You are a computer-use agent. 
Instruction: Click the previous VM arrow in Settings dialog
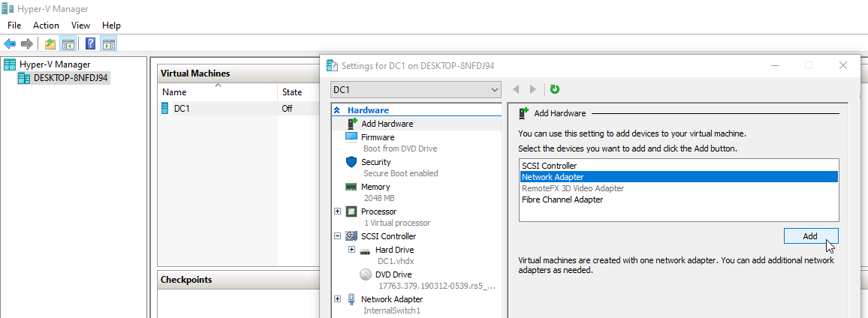[516, 89]
